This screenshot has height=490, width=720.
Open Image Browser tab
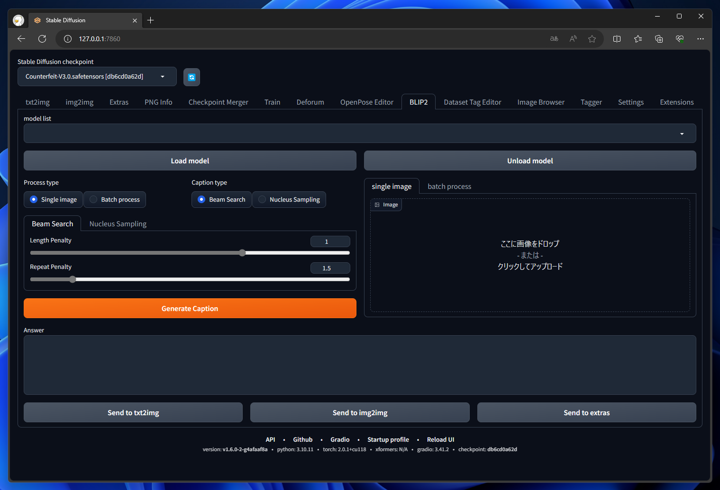[540, 102]
